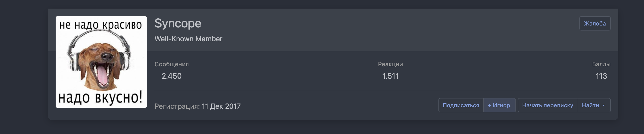Click the Регистрация label
Screen dimensions: 644x134
tap(177, 106)
